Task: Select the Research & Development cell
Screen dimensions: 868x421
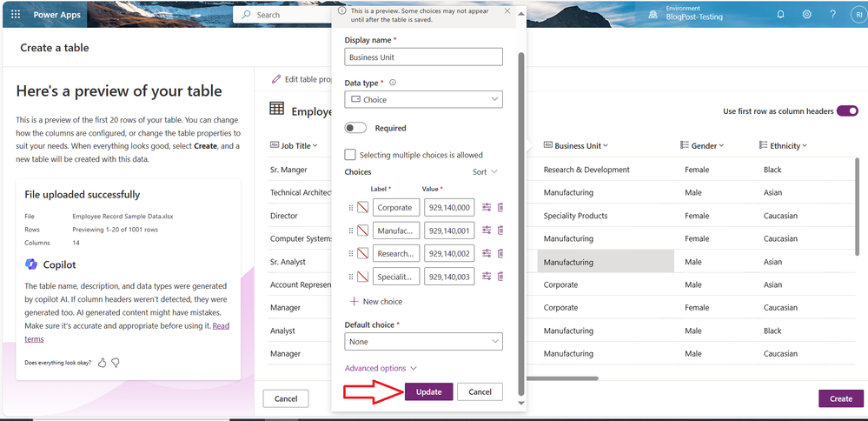Action: click(586, 170)
